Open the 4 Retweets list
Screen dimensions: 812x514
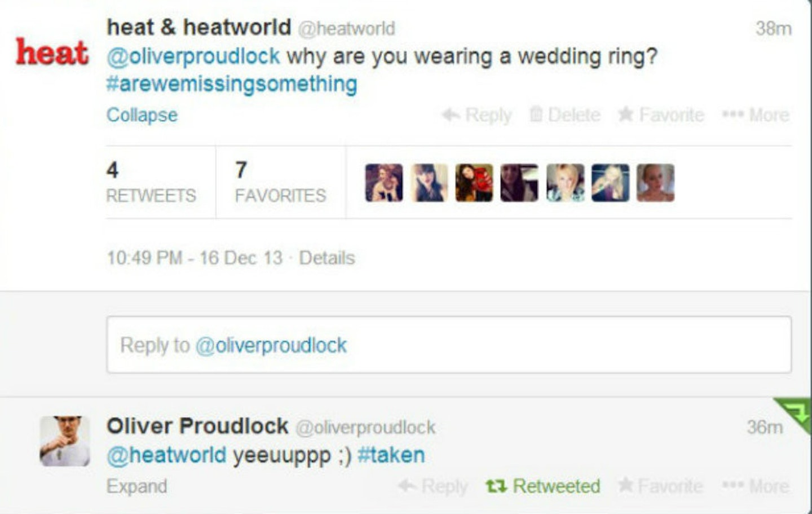pyautogui.click(x=151, y=182)
